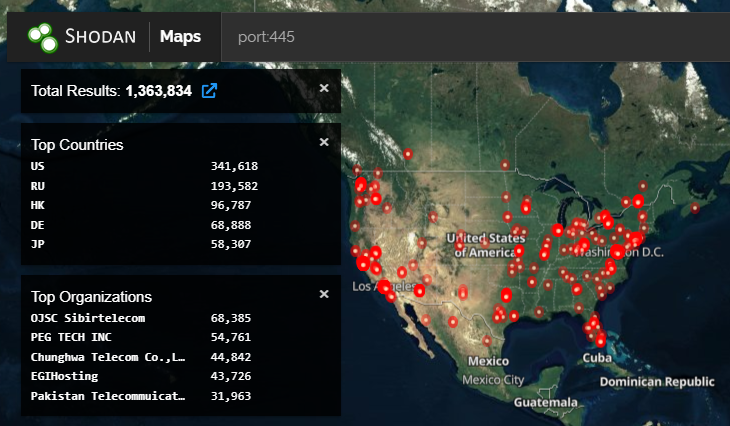Select the Maps tab

pos(180,36)
